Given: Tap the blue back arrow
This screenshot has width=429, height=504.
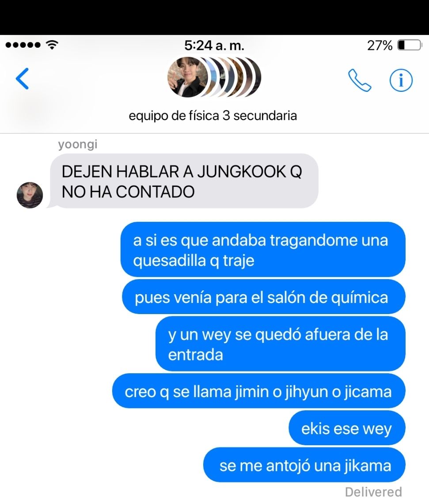Looking at the screenshot, I should pyautogui.click(x=23, y=79).
